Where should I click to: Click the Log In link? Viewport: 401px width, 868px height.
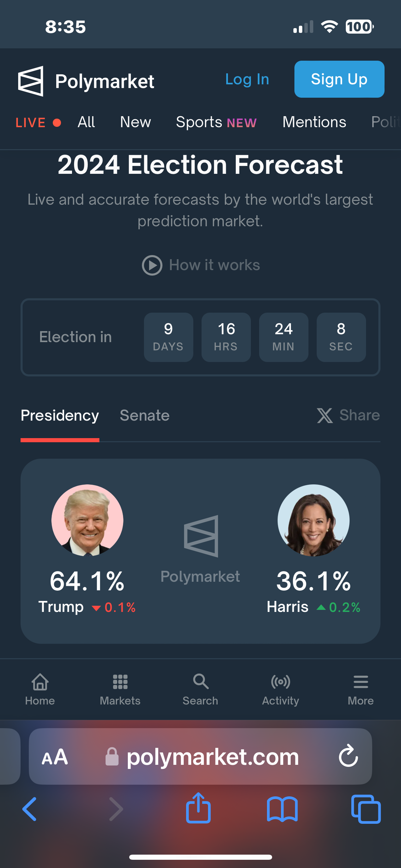[x=247, y=79]
